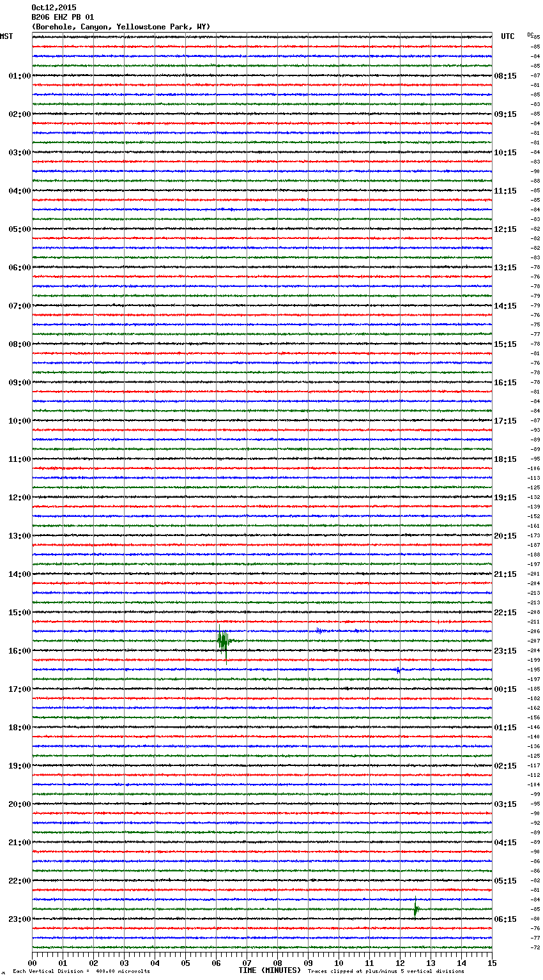Click the 02:00 MST hour label
Screen dimensions: 543x980
point(20,114)
